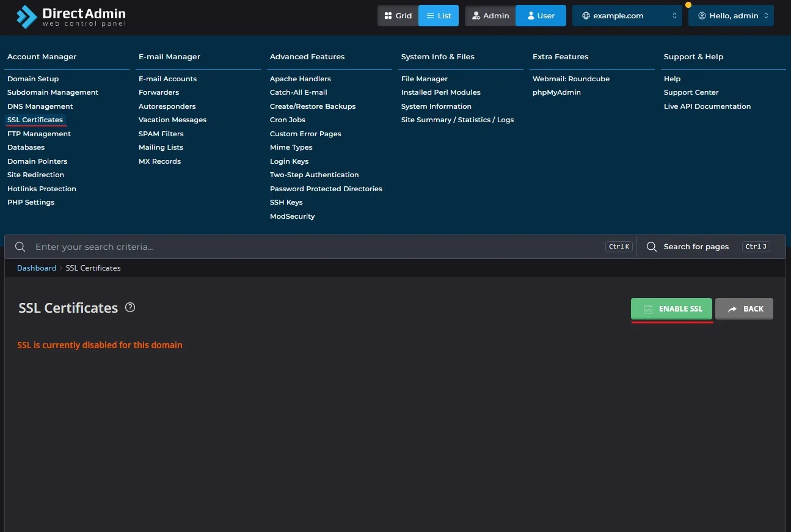Screen dimensions: 791x532
Task: Click the globe icon beside example.com
Action: pyautogui.click(x=586, y=16)
